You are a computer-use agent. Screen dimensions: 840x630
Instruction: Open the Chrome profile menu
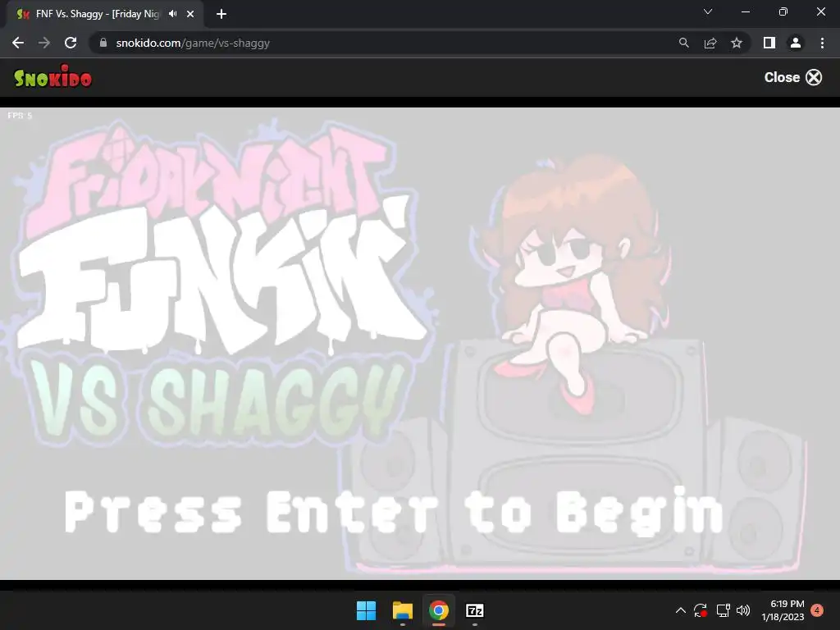click(x=796, y=43)
